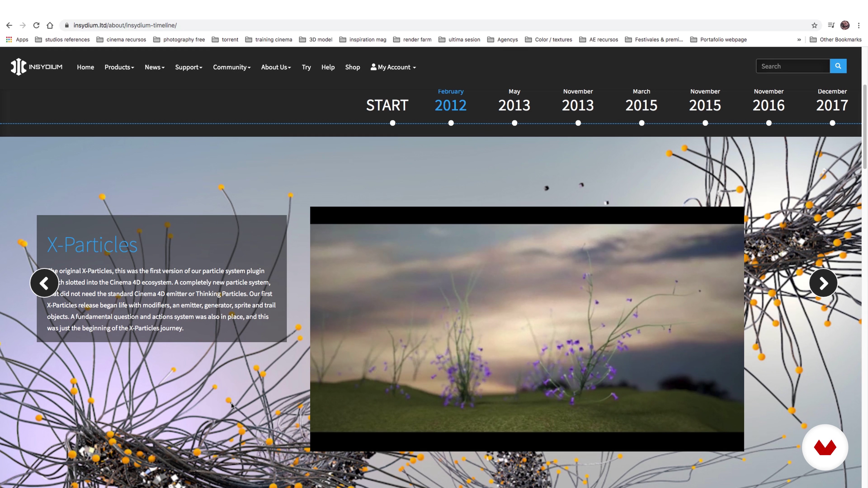Go back with the browser back arrow
This screenshot has width=868, height=488.
(x=9, y=25)
